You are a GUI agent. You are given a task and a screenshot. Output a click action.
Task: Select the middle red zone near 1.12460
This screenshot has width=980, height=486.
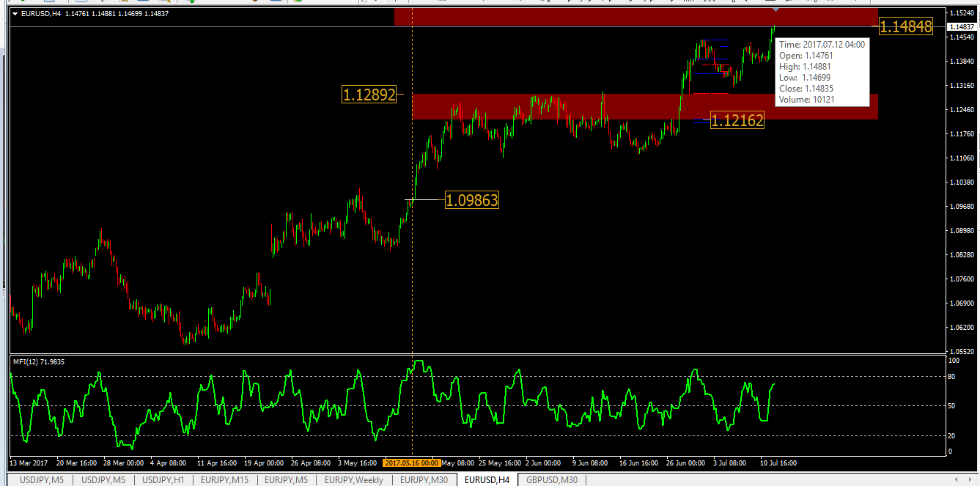click(645, 107)
